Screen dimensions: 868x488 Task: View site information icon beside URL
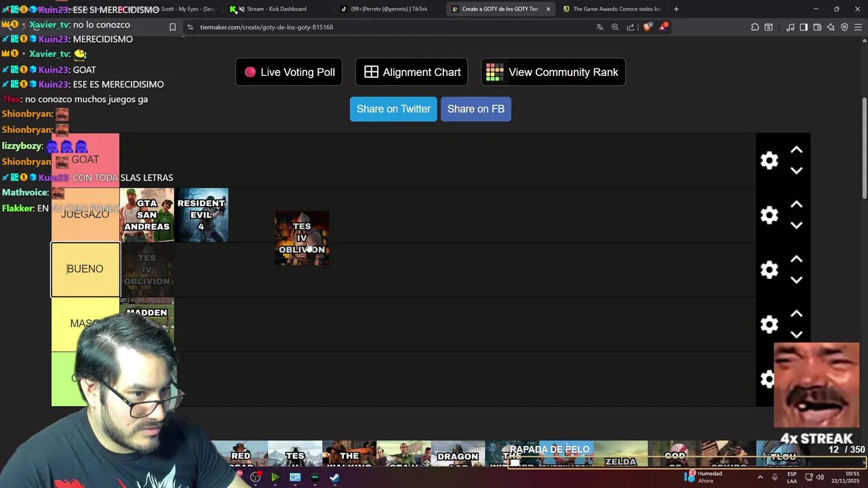191,27
